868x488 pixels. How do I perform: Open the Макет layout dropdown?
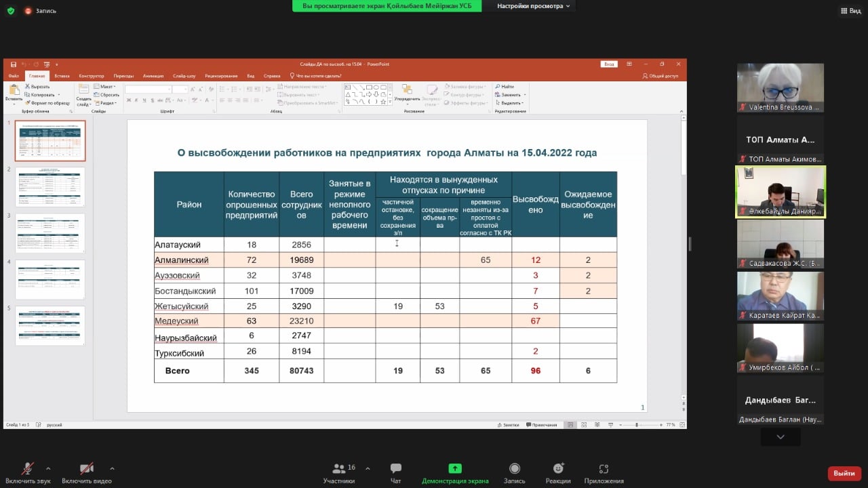(x=105, y=87)
